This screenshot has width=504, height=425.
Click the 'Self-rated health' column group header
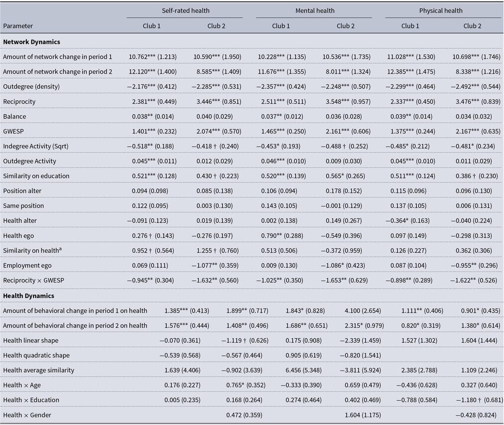[185, 11]
